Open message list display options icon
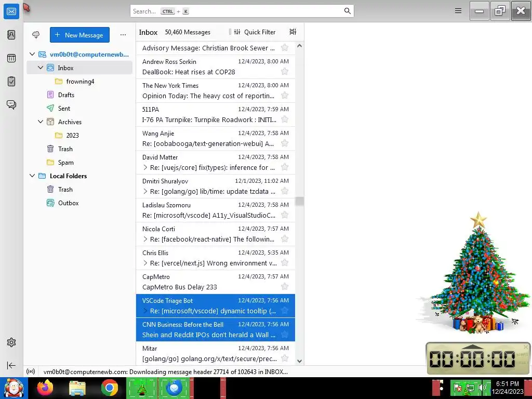Screen dimensions: 532x399 pos(293,32)
